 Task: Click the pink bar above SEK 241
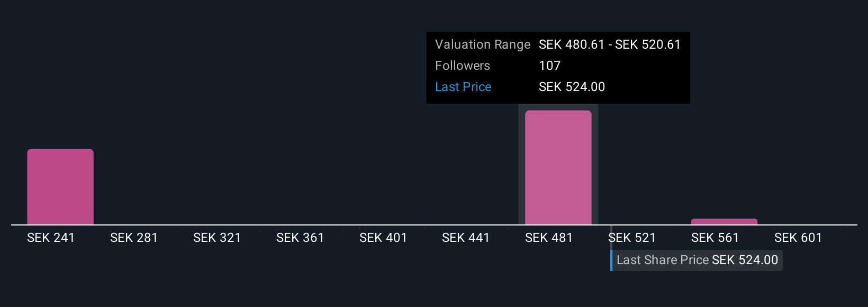pos(60,186)
